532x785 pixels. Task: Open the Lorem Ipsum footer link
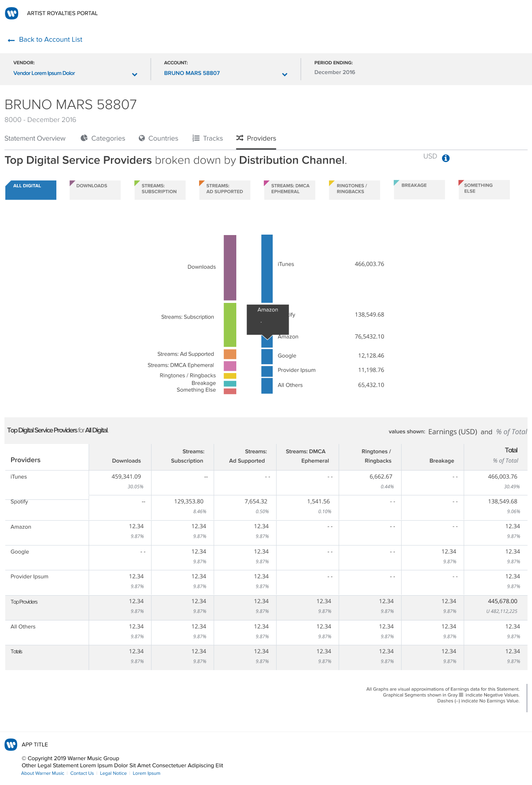146,773
